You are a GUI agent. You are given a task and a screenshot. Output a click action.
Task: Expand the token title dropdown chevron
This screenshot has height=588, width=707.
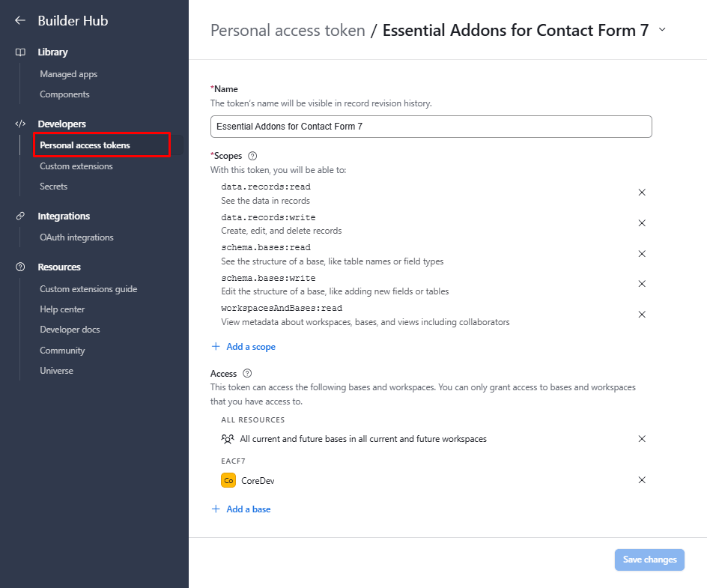tap(662, 30)
